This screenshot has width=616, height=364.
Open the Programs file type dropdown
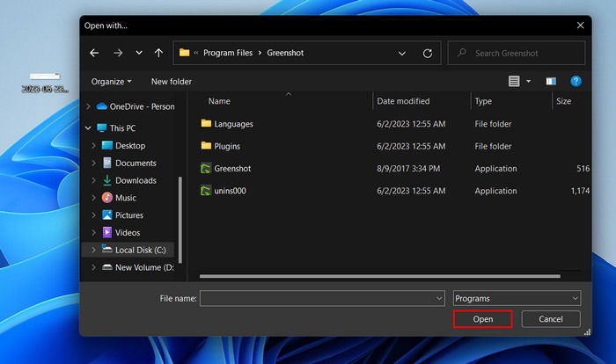point(517,298)
